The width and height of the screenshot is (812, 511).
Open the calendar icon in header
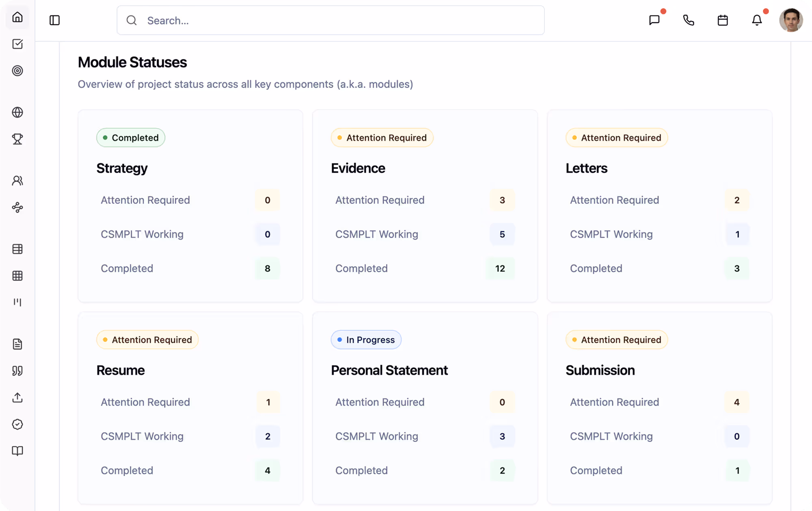pos(723,20)
